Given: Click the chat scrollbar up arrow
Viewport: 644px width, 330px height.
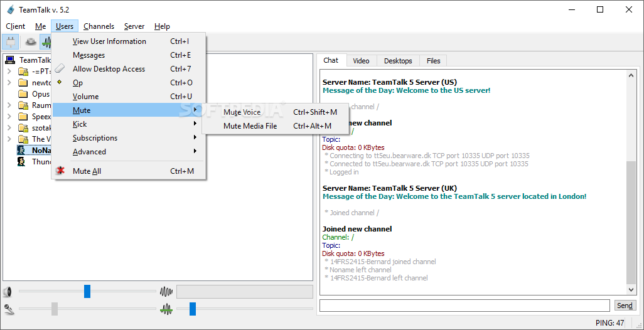Looking at the screenshot, I should [631, 75].
